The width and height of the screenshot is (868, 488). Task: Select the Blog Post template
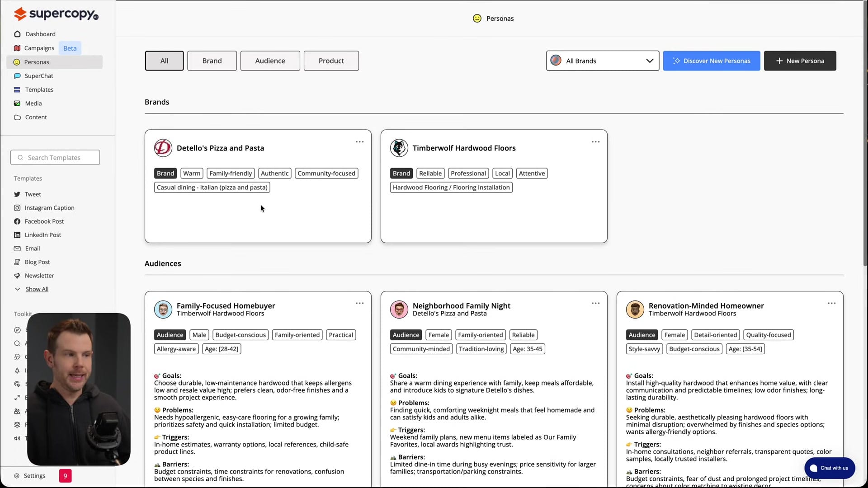point(32,262)
